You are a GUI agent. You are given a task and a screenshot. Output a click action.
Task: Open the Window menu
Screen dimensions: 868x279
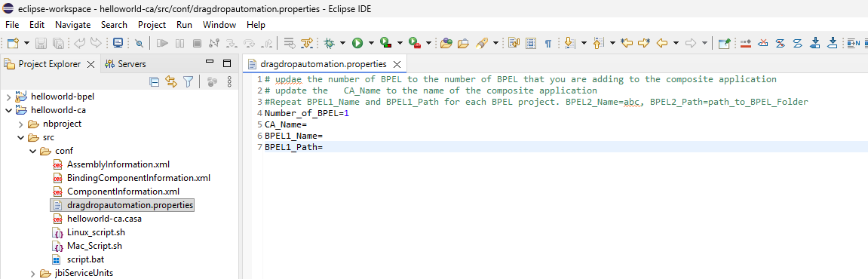219,25
